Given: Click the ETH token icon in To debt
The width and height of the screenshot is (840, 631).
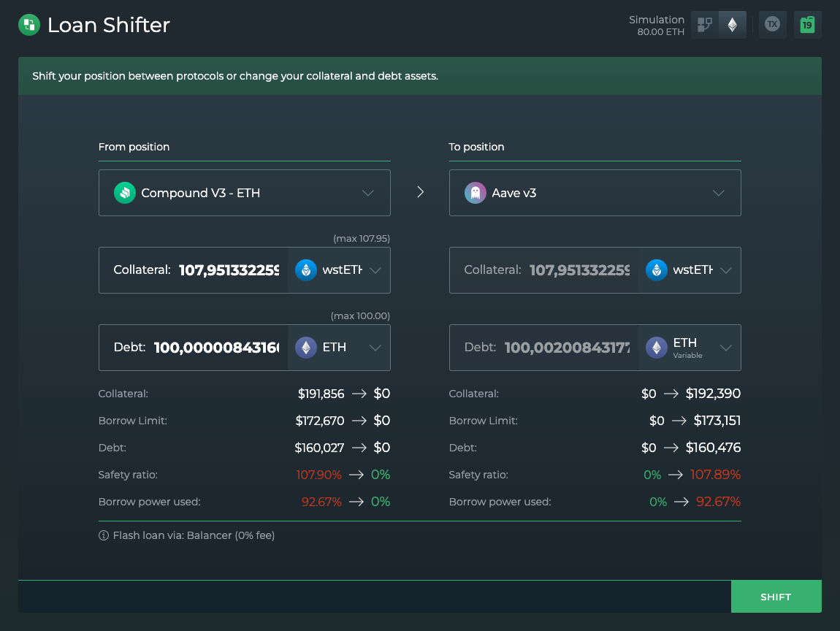Looking at the screenshot, I should 656,347.
